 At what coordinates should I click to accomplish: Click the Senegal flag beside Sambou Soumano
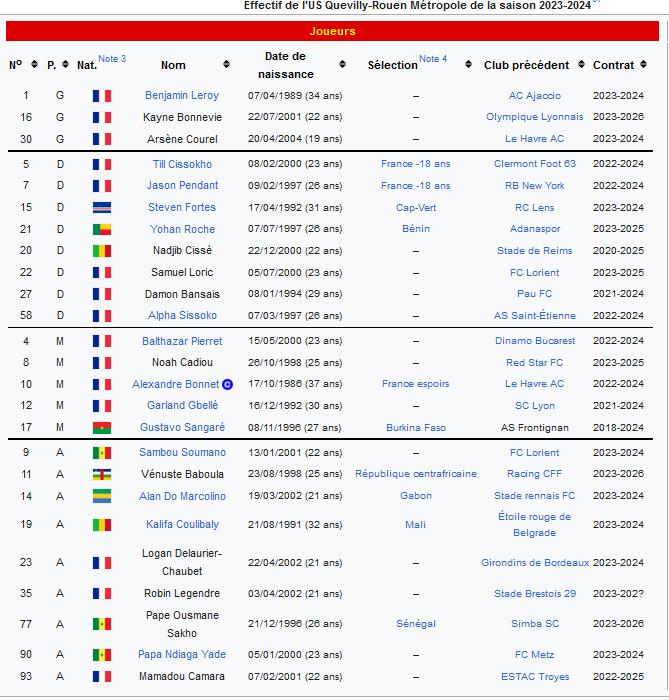point(102,452)
